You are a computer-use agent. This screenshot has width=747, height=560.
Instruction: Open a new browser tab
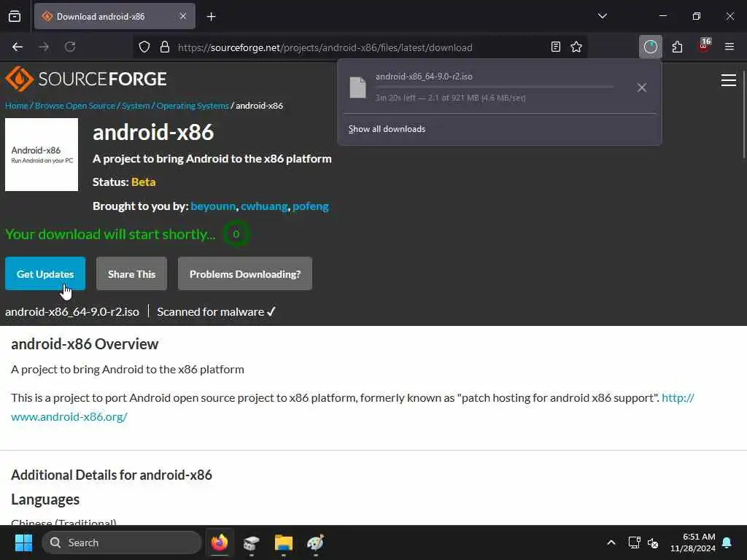pos(212,17)
